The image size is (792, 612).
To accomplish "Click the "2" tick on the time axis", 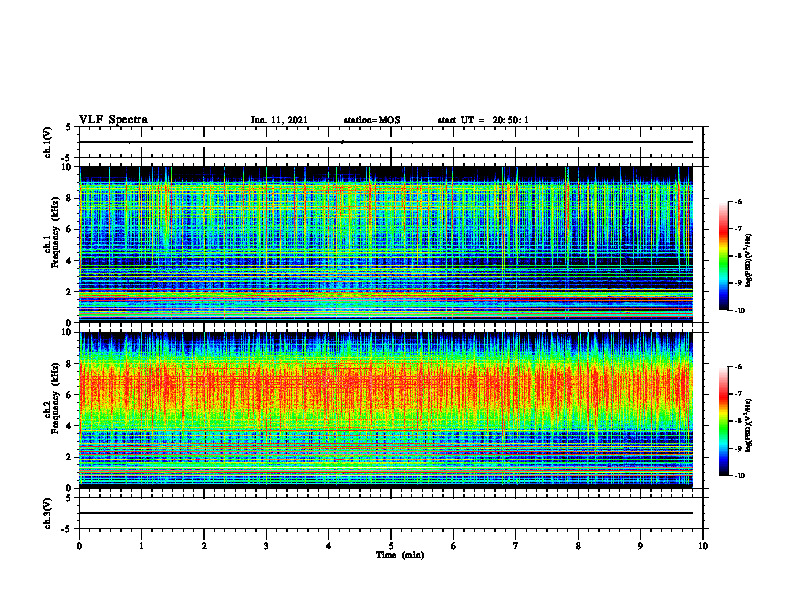I will coord(204,546).
